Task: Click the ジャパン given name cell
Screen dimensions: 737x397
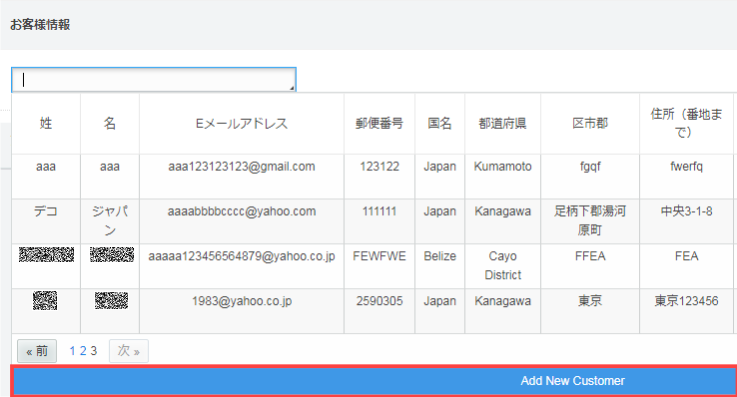Action: click(x=110, y=221)
